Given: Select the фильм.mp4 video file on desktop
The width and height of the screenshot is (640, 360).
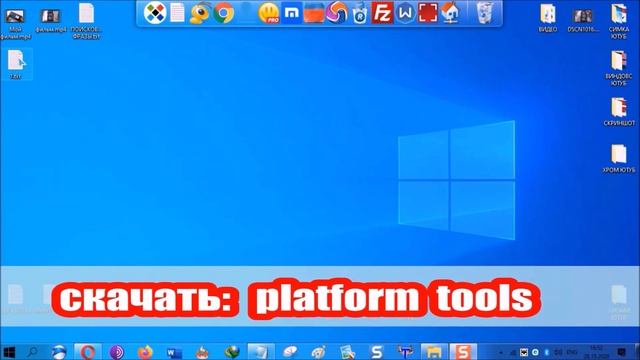Looking at the screenshot, I should pos(51,20).
